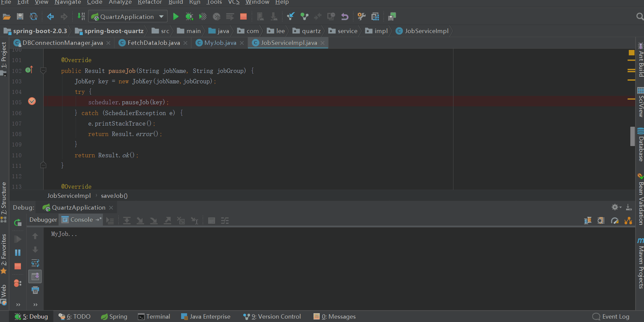Open the View Breakpoints icon
The width and height of the screenshot is (644, 322).
click(x=18, y=283)
